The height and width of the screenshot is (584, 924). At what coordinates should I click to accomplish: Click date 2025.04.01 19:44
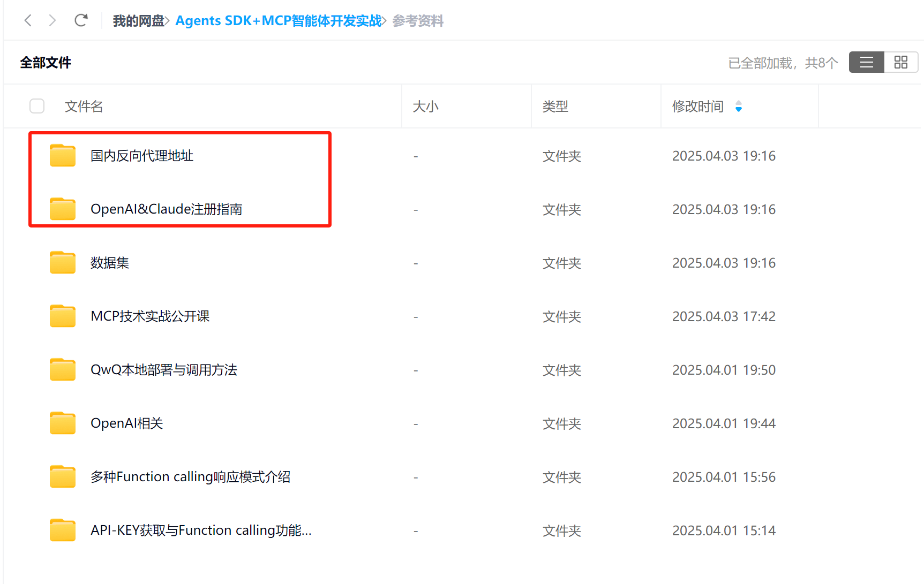(x=724, y=423)
